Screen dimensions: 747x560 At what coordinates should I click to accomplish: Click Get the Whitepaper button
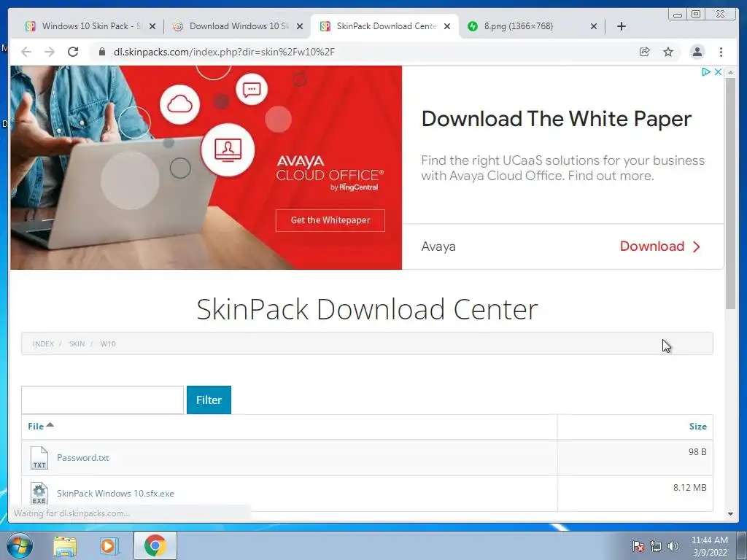(x=330, y=220)
